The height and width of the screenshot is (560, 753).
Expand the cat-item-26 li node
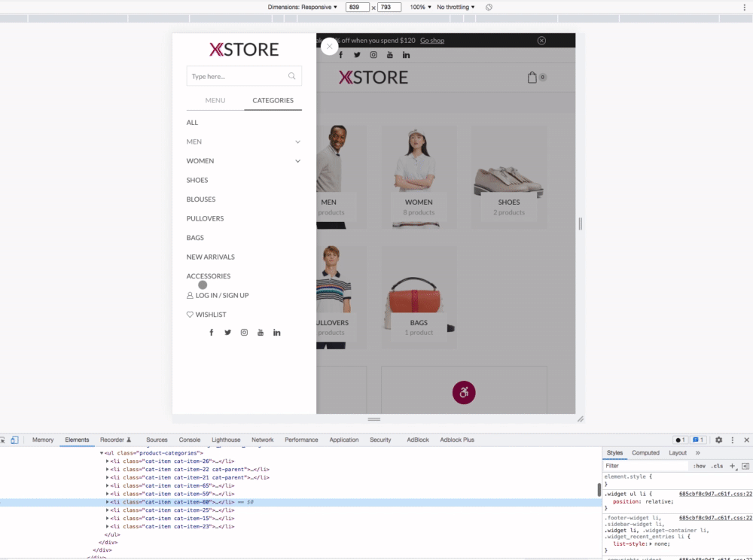(107, 461)
